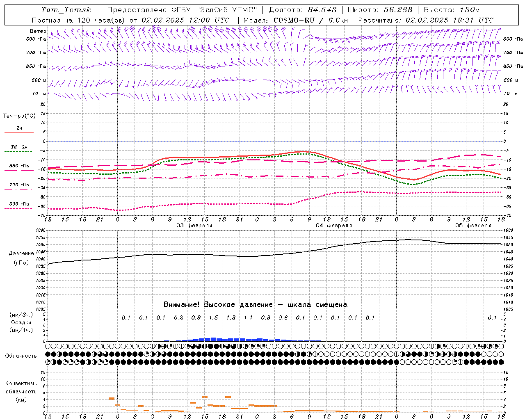This screenshot has width=525, height=420.
Task: Click the Tom_Tomsk station title
Action: pos(66,10)
